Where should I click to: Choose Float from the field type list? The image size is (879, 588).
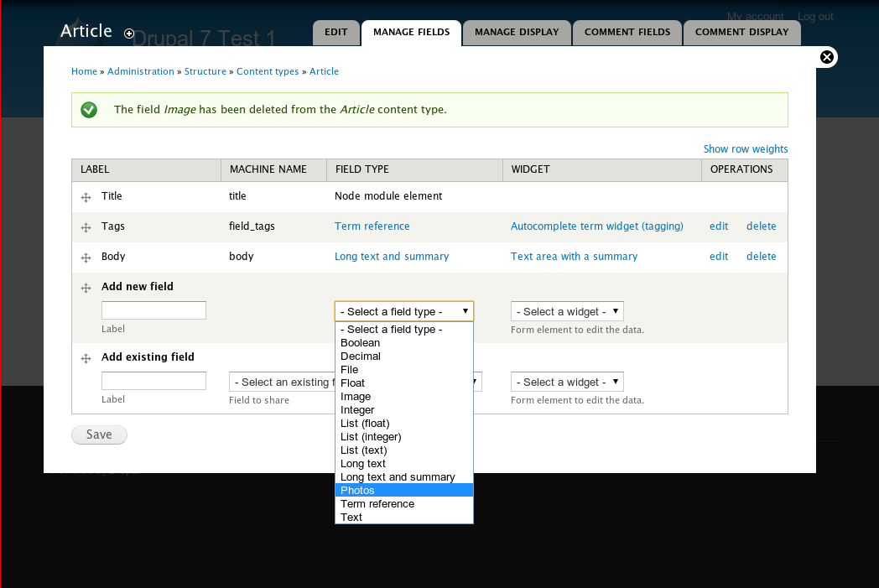point(404,383)
